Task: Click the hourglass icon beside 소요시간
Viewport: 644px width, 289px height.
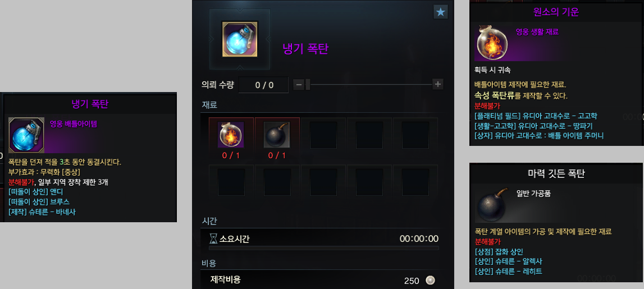Action: (213, 238)
